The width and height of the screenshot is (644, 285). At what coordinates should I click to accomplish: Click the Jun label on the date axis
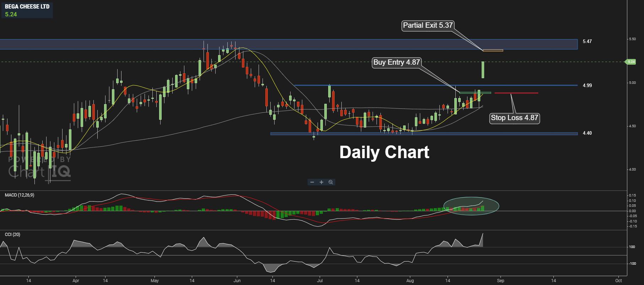(237, 281)
